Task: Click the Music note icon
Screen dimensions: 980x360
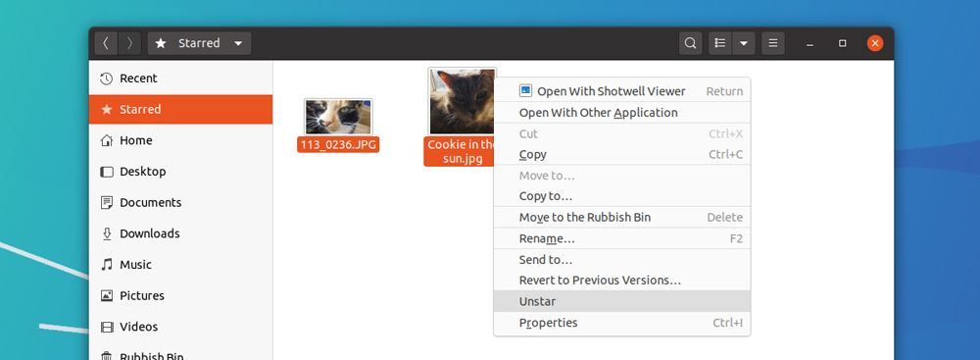Action: [106, 264]
